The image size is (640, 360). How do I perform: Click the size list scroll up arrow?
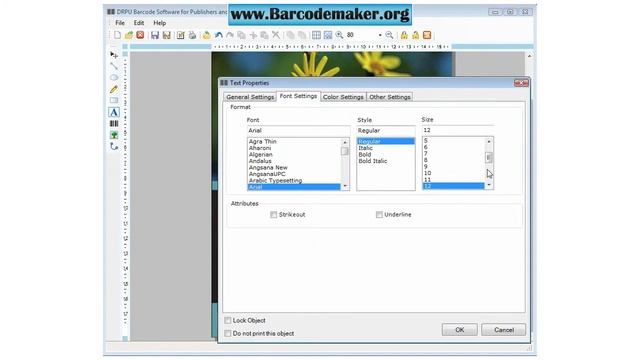489,141
